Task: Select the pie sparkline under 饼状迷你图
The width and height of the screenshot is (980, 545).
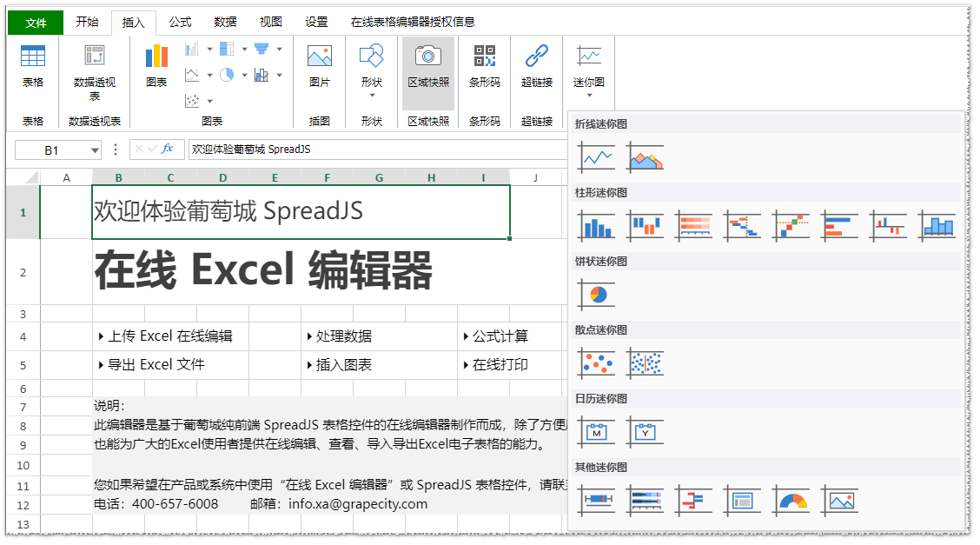Action: pyautogui.click(x=596, y=294)
